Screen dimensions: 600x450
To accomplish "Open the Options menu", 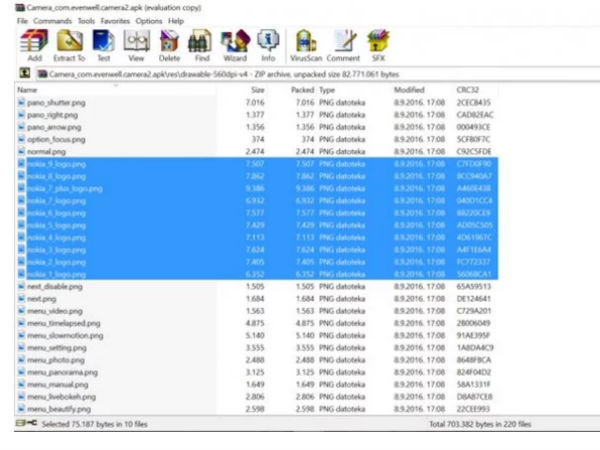I will (149, 20).
